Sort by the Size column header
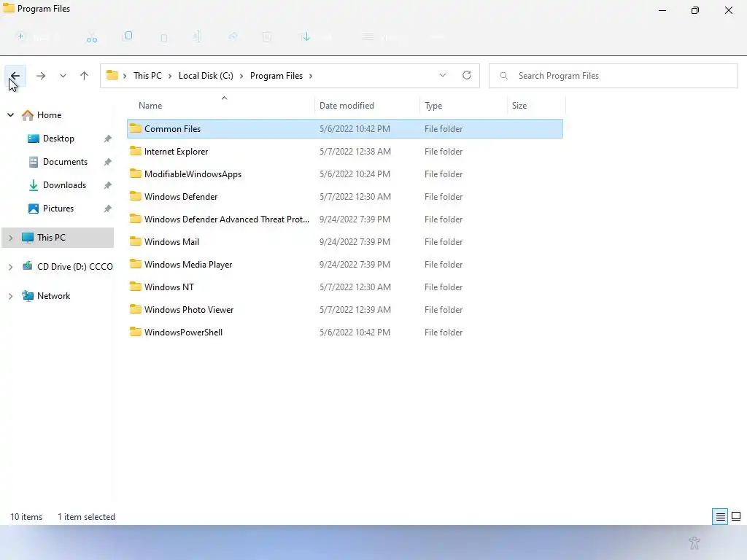Image resolution: width=747 pixels, height=560 pixels. tap(519, 106)
